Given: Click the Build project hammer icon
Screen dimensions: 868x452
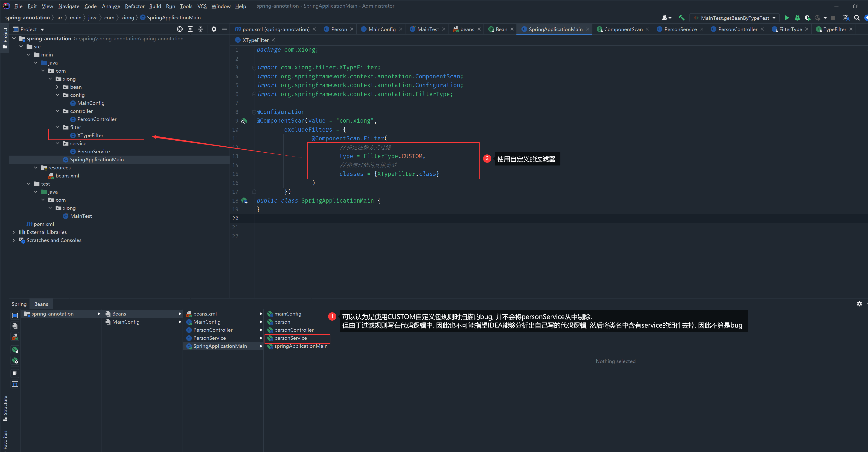Looking at the screenshot, I should click(x=681, y=18).
